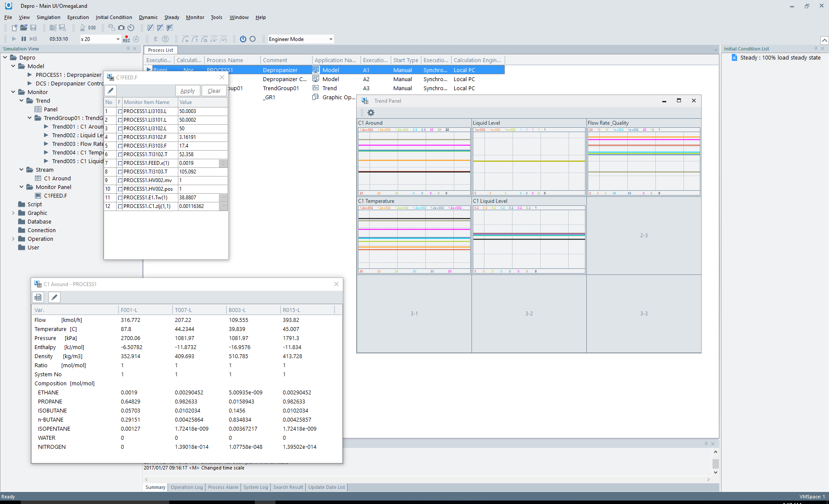Check the PROCESS1.FI3102.F flag box
This screenshot has width=829, height=504.
pyautogui.click(x=120, y=137)
